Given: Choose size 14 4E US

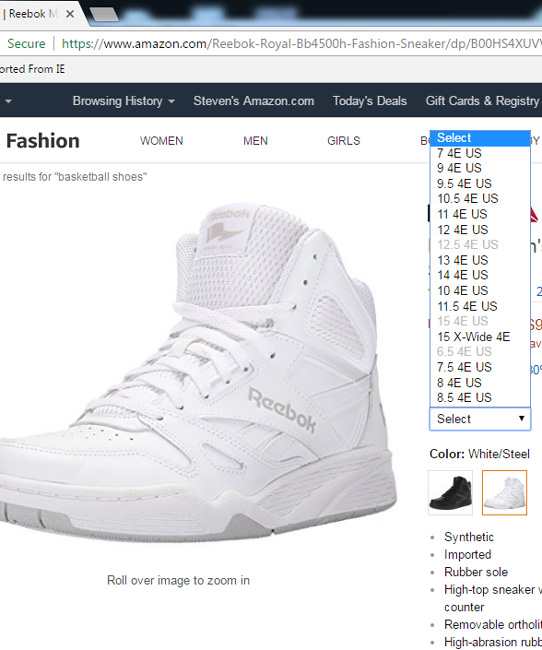Looking at the screenshot, I should coord(480,275).
